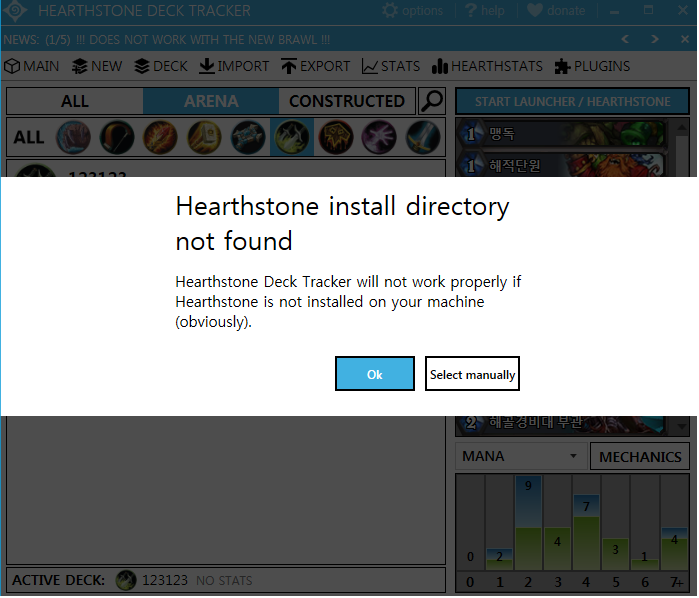The image size is (699, 598).
Task: Open the STATS menu
Action: click(x=391, y=66)
